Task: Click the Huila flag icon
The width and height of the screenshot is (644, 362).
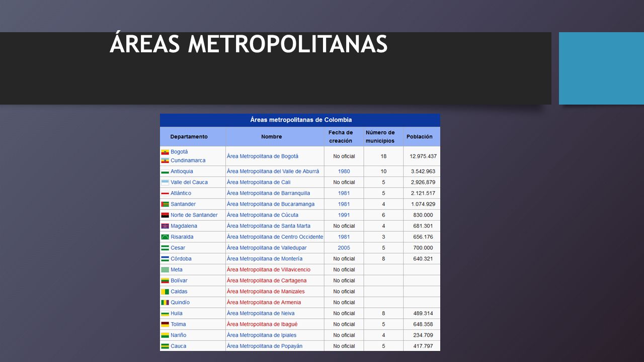Action: 165,314
